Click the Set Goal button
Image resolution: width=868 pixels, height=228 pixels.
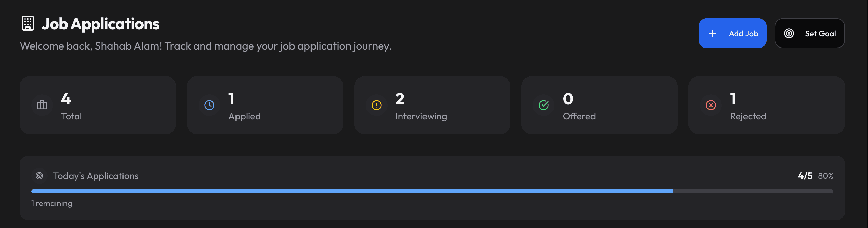click(810, 33)
